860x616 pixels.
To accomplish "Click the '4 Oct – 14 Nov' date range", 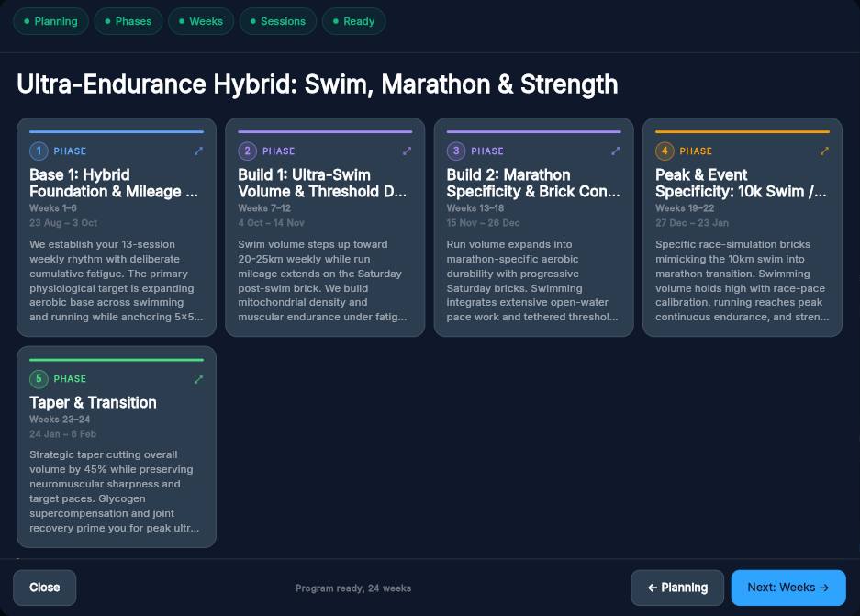I will point(271,223).
